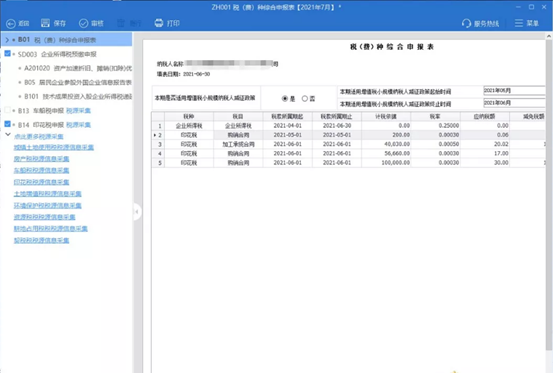The height and width of the screenshot is (373, 553).
Task: Run the 审核 check-mark audit icon
Action: (84, 24)
